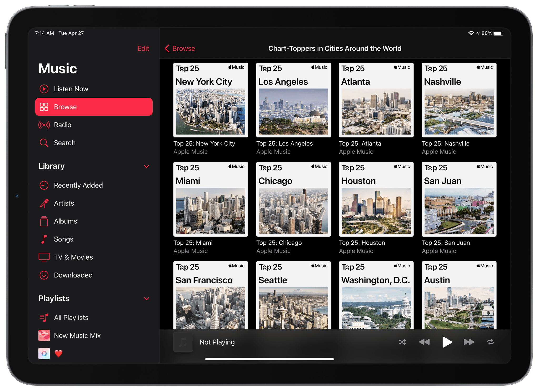Start playback with the play button
Screen dimensions: 539x392
click(447, 342)
